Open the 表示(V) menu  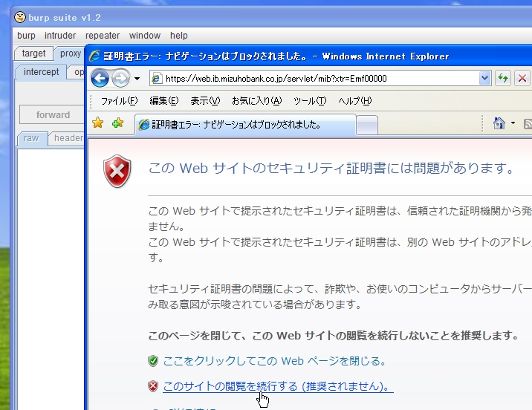pyautogui.click(x=205, y=101)
